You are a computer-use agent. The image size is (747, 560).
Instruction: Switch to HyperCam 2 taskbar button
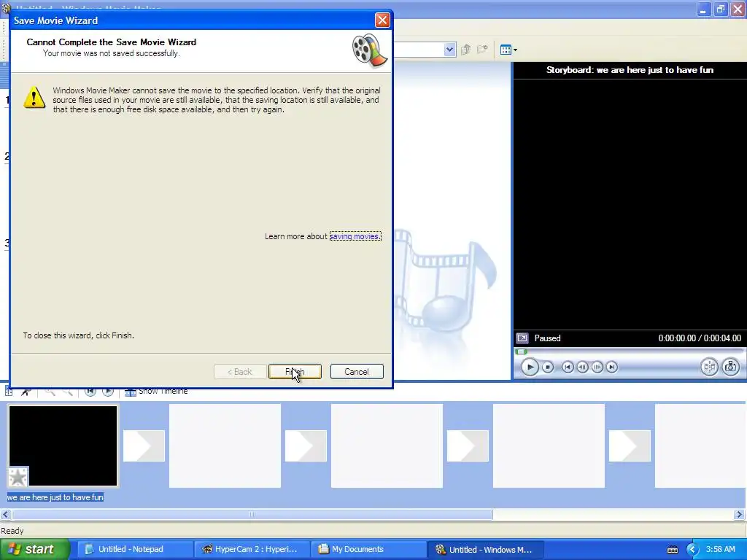(x=251, y=549)
